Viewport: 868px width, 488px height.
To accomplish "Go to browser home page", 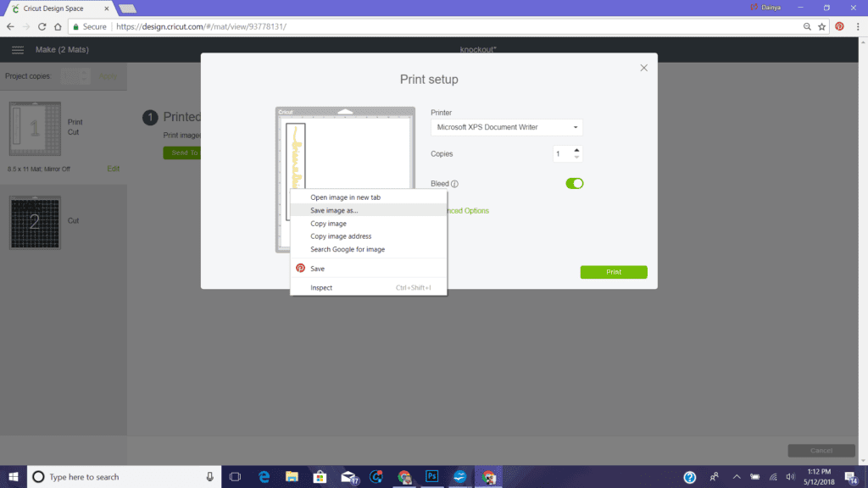I will pos(58,26).
